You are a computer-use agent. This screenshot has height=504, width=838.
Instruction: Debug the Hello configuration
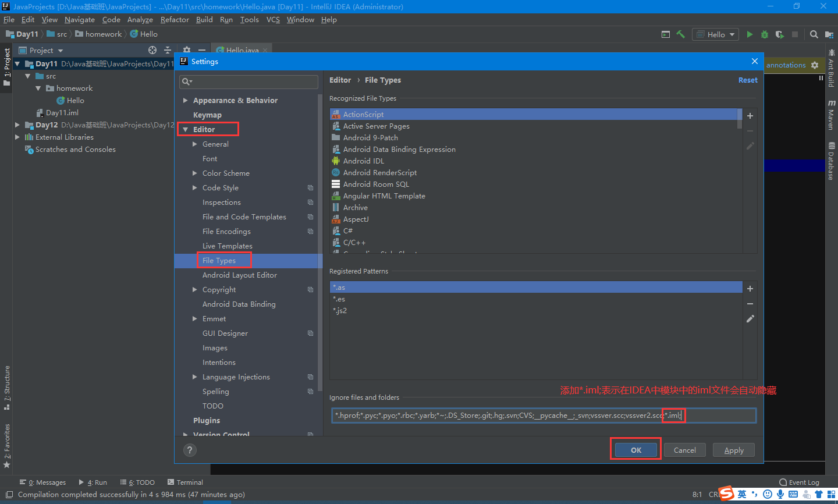(x=765, y=34)
